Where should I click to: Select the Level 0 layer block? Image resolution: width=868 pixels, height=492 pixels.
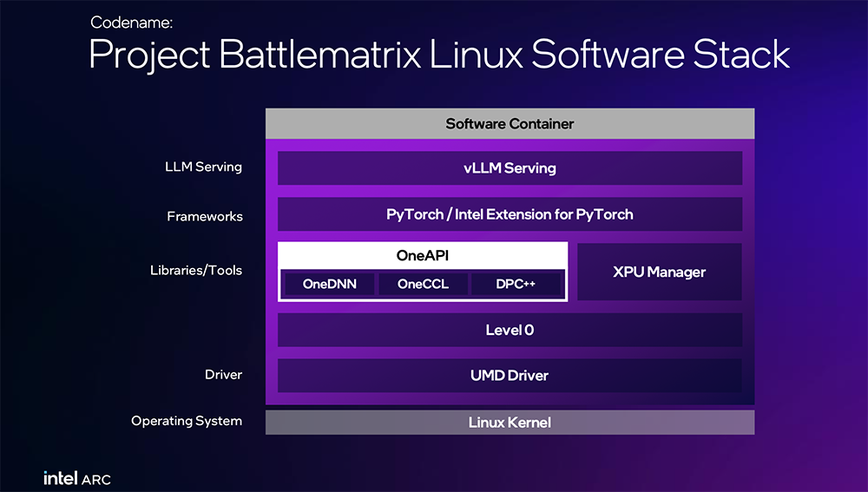(x=510, y=330)
